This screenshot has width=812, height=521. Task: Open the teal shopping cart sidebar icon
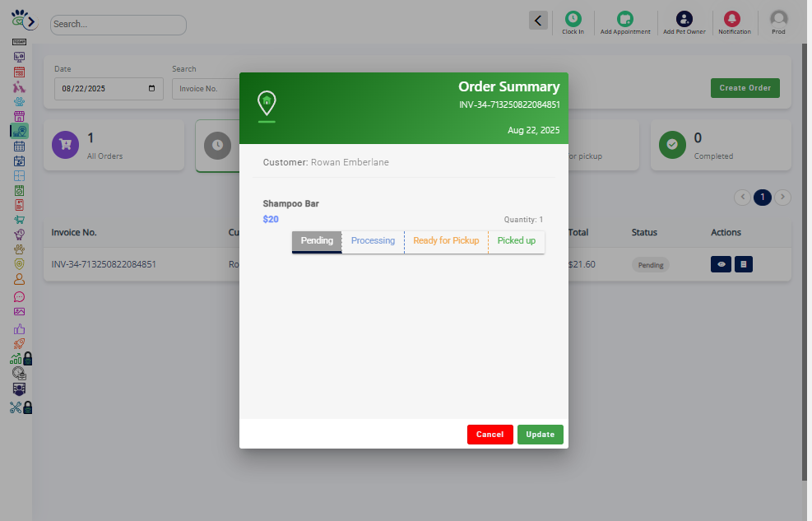19,220
